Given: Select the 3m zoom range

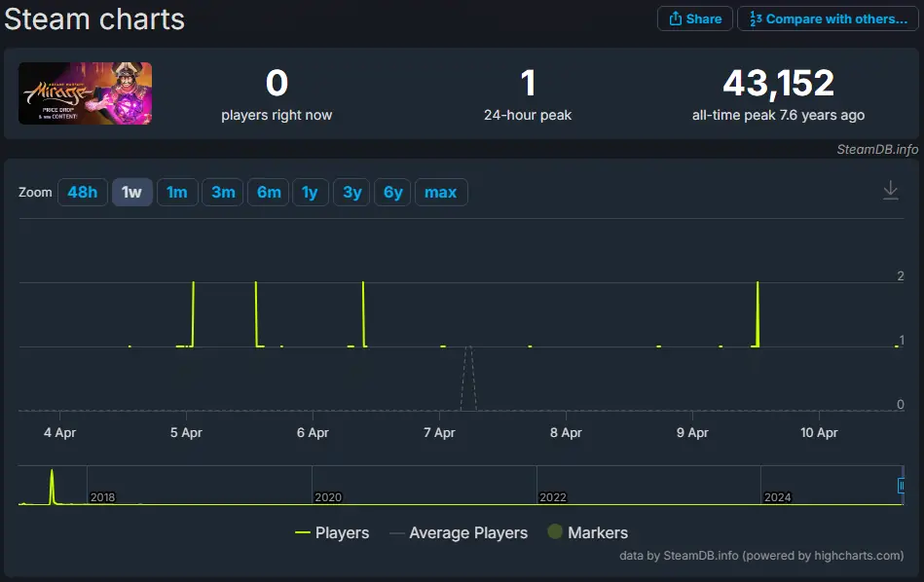Looking at the screenshot, I should 222,192.
